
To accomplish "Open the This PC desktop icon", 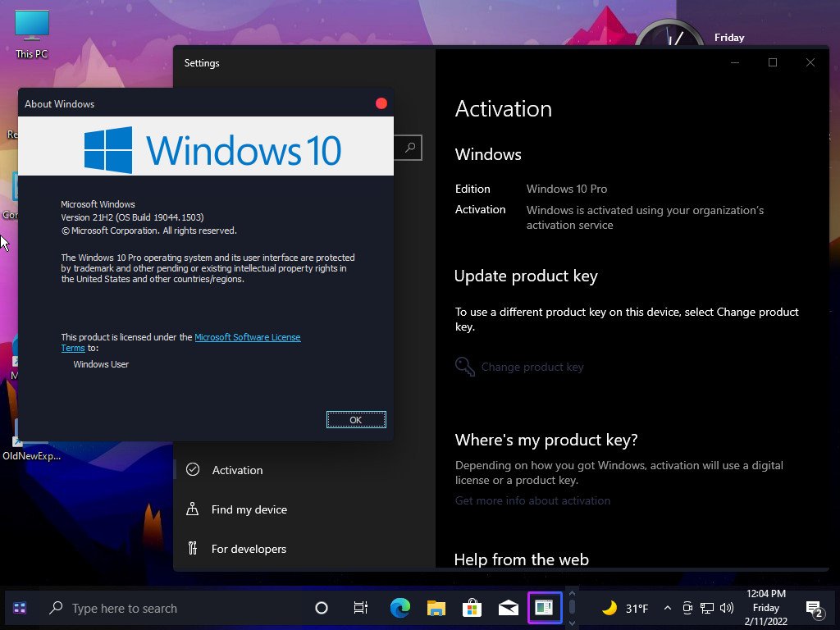I will (x=32, y=34).
